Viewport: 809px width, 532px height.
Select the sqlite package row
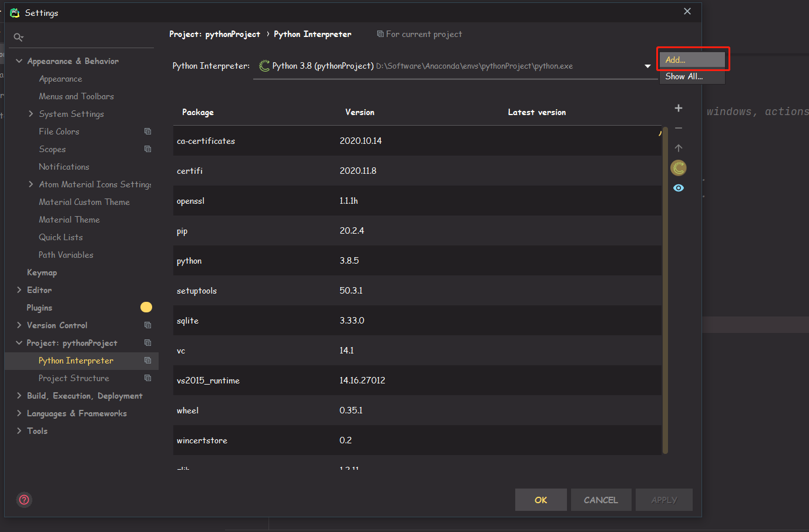(417, 321)
